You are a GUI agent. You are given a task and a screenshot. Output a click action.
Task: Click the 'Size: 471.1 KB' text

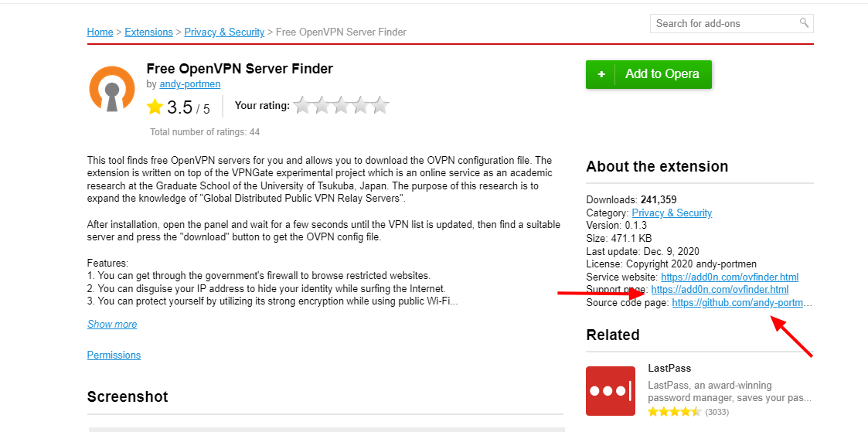[619, 238]
